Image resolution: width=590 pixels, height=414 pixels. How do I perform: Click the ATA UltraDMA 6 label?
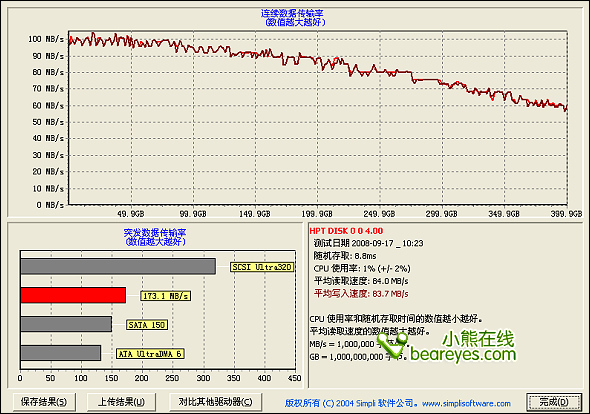(x=150, y=354)
